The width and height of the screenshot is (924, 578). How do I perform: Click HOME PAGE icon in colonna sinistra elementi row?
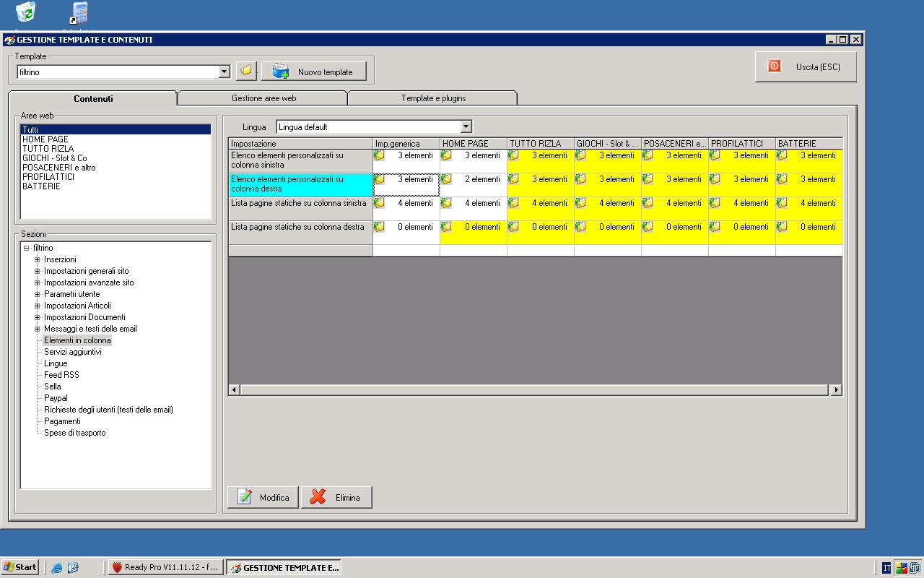click(446, 155)
